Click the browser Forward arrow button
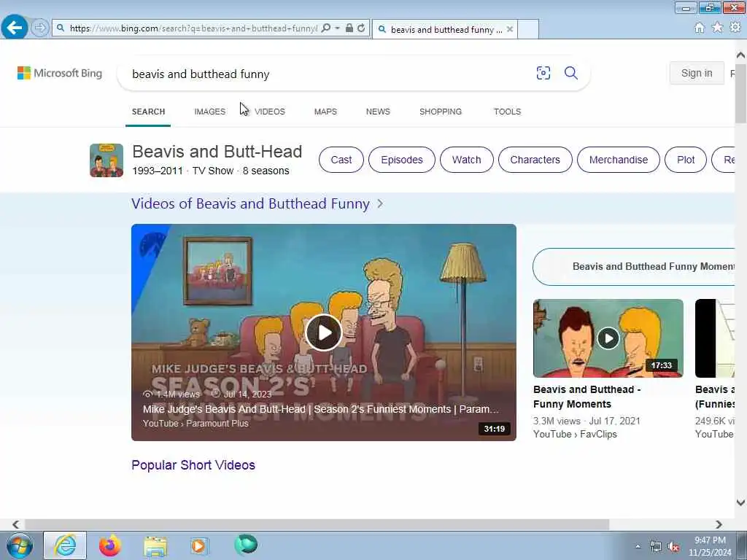747x560 pixels. pyautogui.click(x=40, y=28)
